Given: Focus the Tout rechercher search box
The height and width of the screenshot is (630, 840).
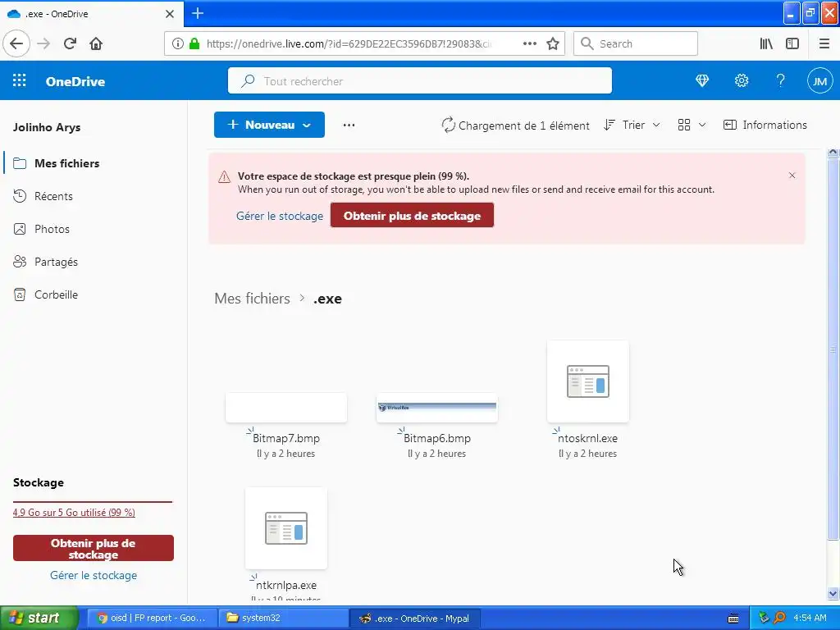Looking at the screenshot, I should point(420,81).
